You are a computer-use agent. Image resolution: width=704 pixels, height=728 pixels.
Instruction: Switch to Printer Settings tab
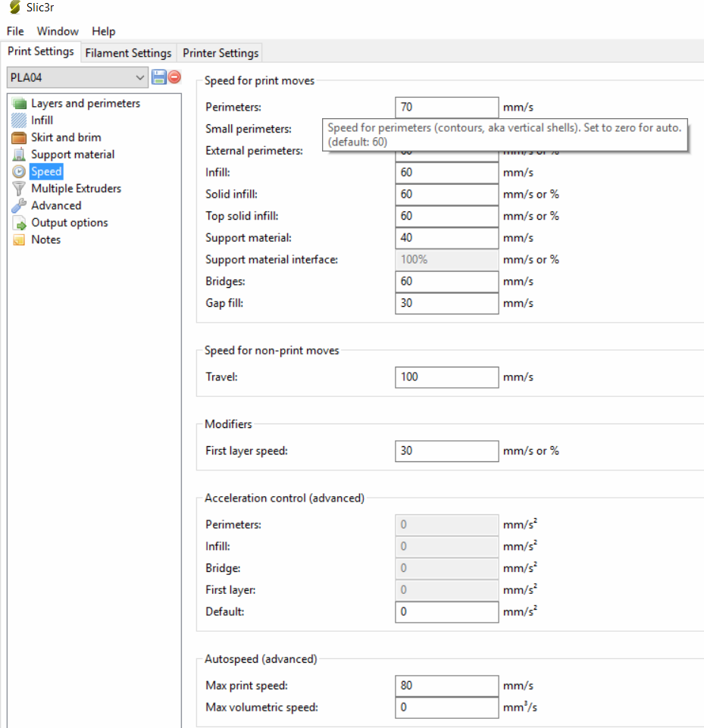click(221, 53)
